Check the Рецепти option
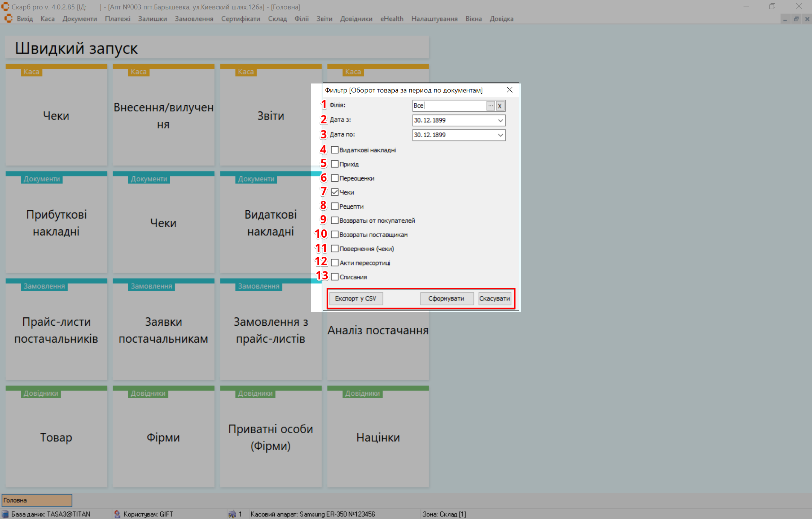 335,206
